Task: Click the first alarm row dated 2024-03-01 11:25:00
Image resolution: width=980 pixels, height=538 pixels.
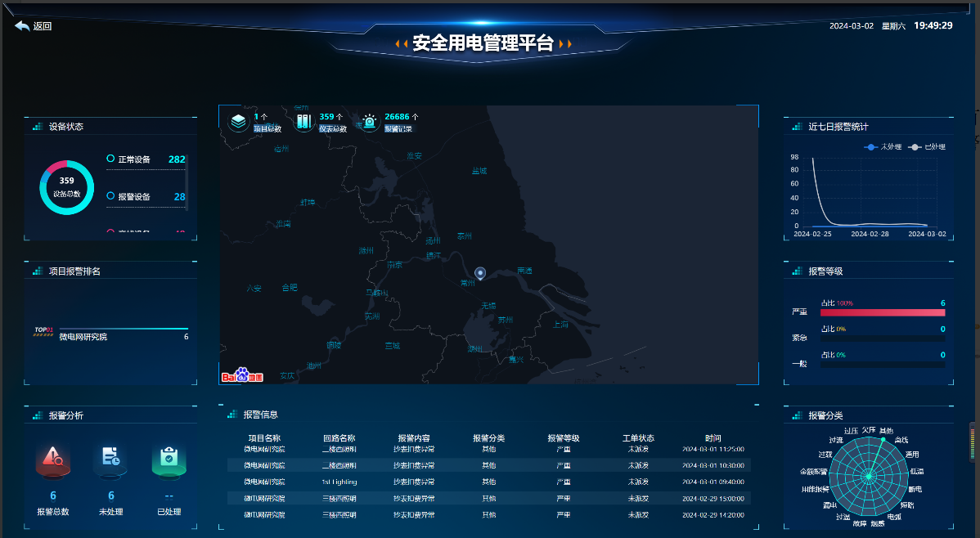Action: 488,449
